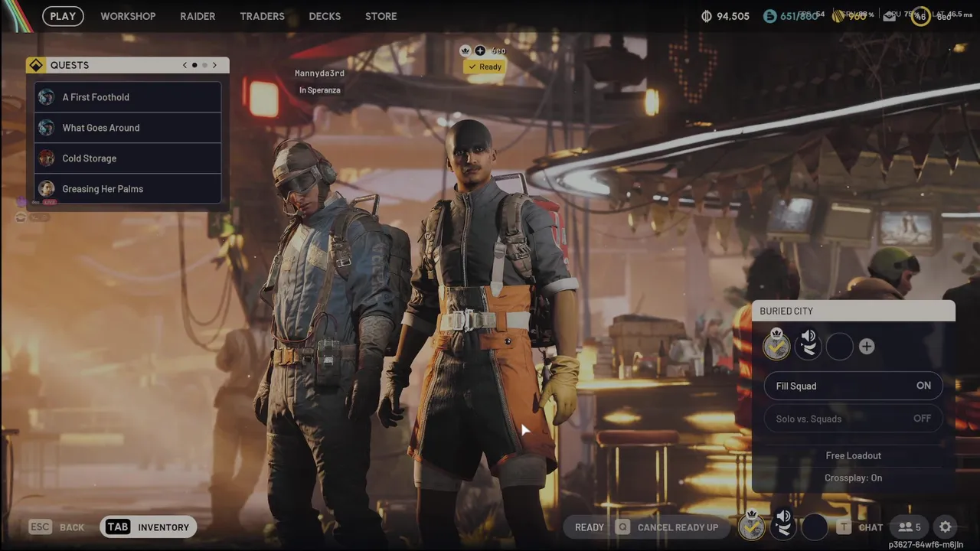Screen dimensions: 980x551
Task: Open the DECKS tab
Action: (325, 16)
